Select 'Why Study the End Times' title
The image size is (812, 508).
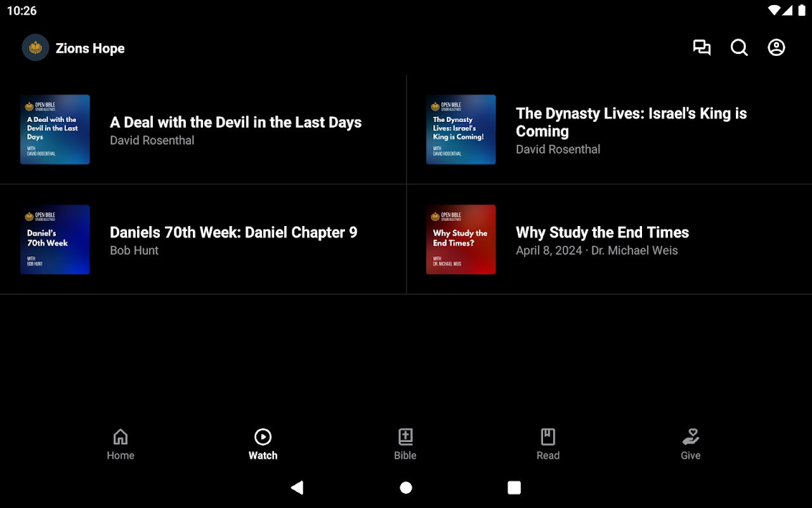(603, 232)
